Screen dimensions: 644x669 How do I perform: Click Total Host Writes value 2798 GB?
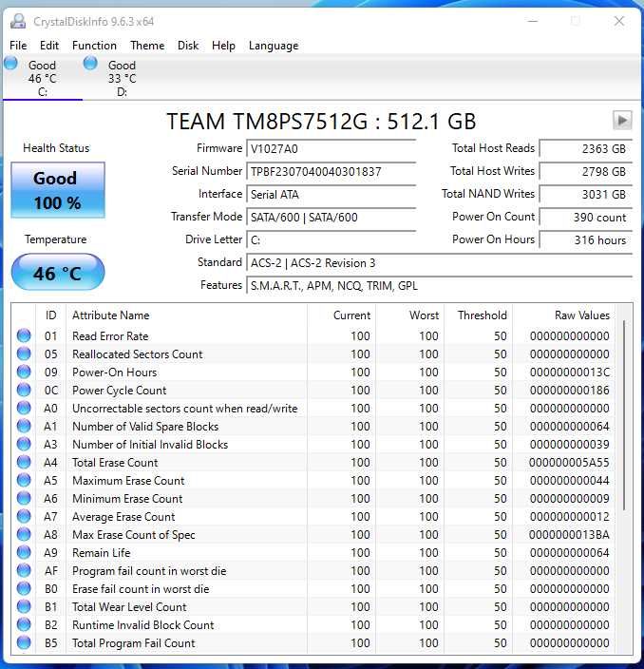(586, 171)
